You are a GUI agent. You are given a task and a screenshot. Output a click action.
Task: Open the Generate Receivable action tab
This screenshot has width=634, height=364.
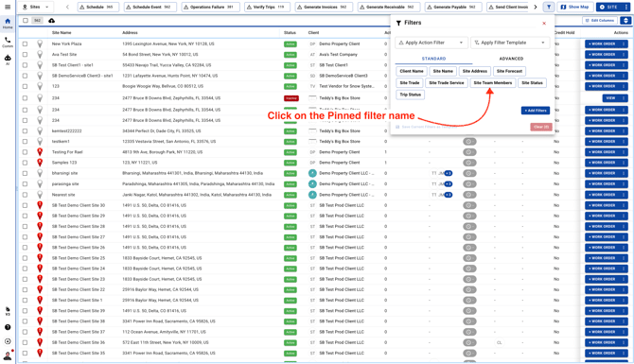point(389,7)
